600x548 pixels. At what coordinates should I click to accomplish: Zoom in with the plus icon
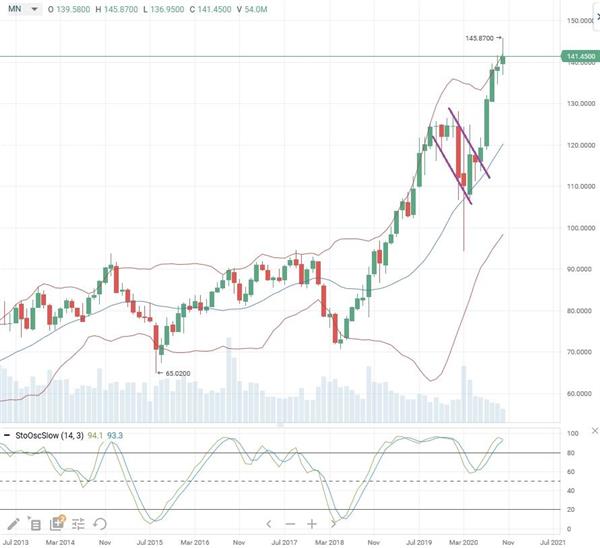pyautogui.click(x=312, y=524)
